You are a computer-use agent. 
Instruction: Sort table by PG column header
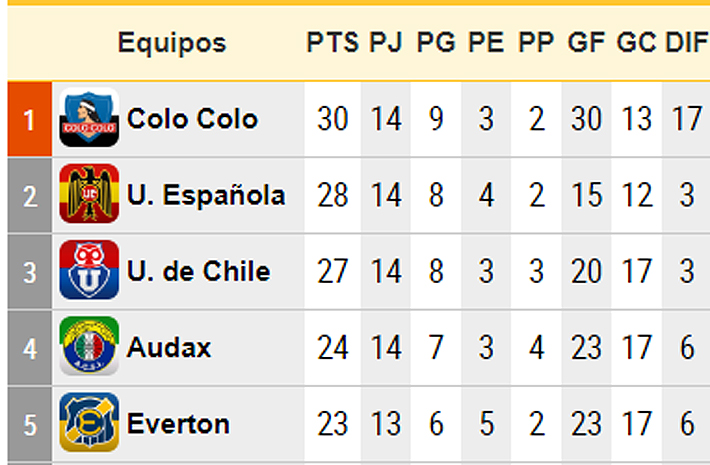(436, 43)
